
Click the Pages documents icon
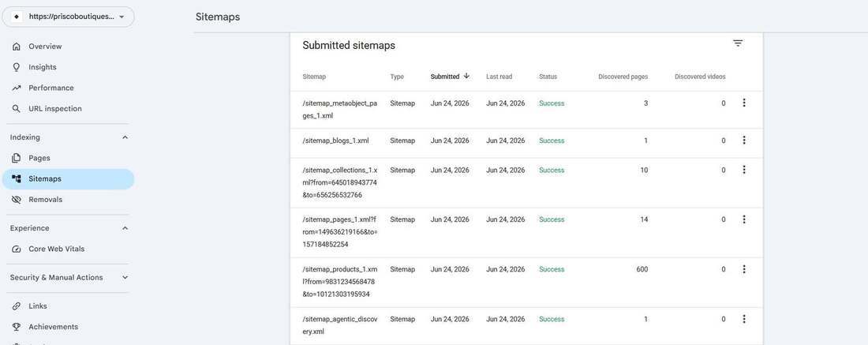coord(17,159)
